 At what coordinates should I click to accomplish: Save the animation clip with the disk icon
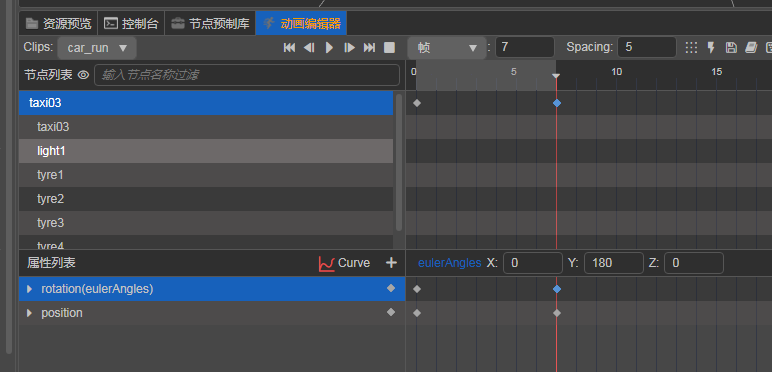point(731,48)
